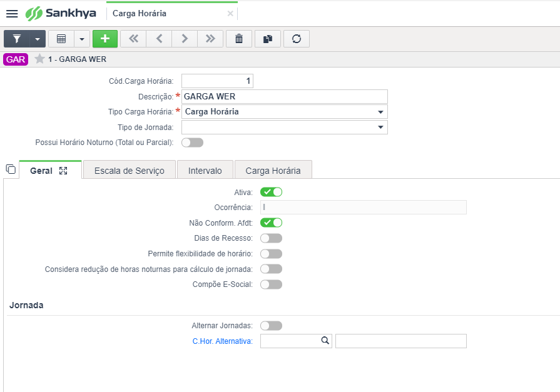This screenshot has height=392, width=560.
Task: Duplicate the record with copy icon
Action: (268, 39)
